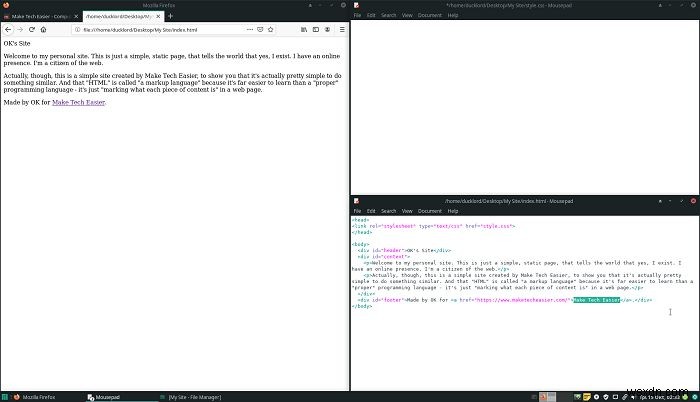Bookmark this page with the star
Image resolution: width=700 pixels, height=402 pixels.
271,29
